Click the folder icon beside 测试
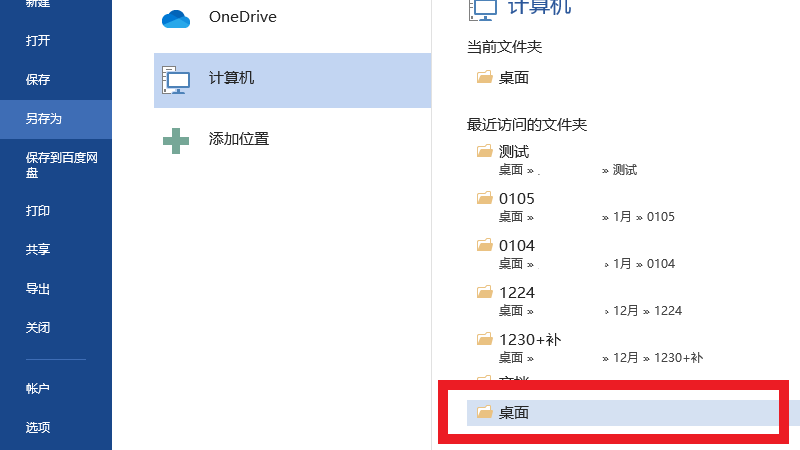 click(485, 152)
